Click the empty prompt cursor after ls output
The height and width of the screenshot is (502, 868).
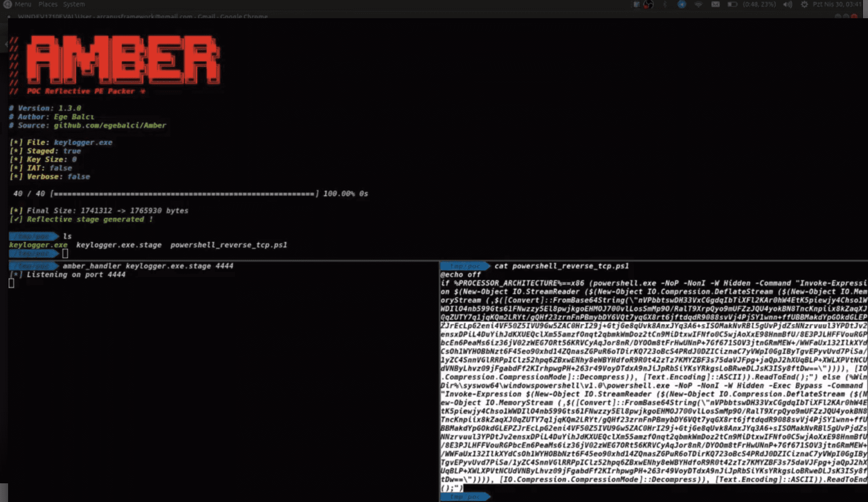tap(65, 254)
